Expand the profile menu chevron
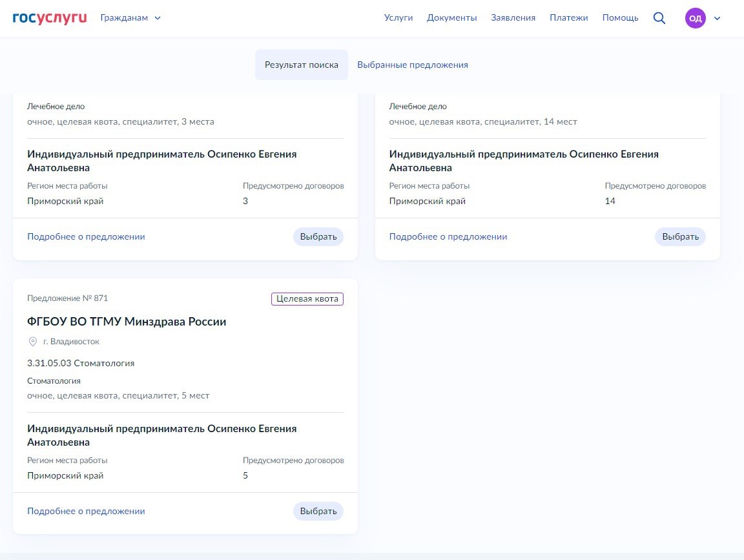The height and width of the screenshot is (560, 744). 717,19
